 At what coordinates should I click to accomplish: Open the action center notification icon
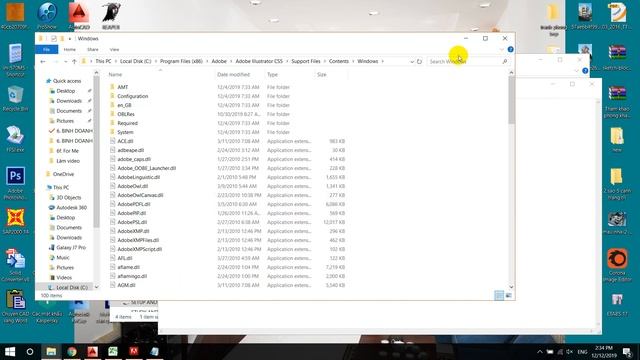pyautogui.click(x=627, y=351)
